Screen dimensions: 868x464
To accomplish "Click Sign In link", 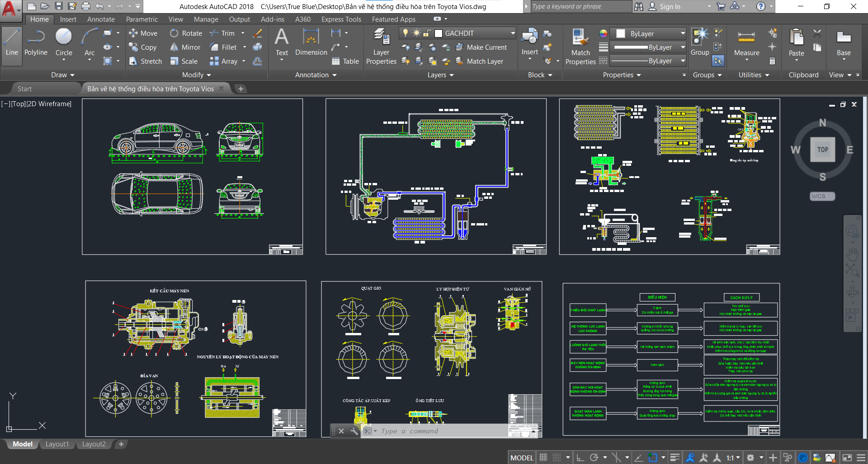I will (670, 6).
